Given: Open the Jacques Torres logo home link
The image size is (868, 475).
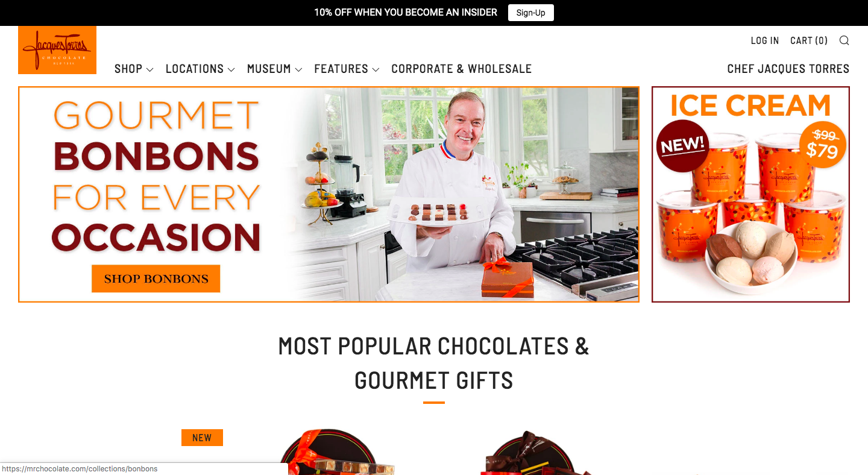Looking at the screenshot, I should tap(57, 50).
